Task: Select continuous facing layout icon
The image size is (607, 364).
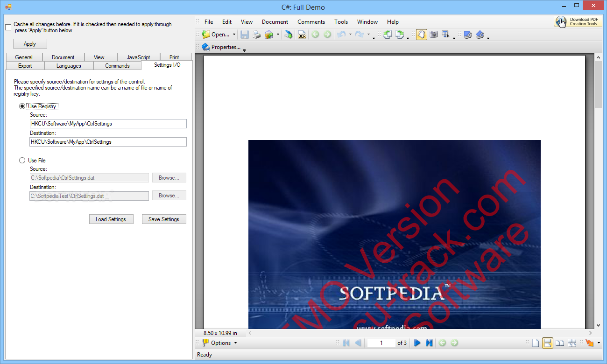Action: click(572, 343)
